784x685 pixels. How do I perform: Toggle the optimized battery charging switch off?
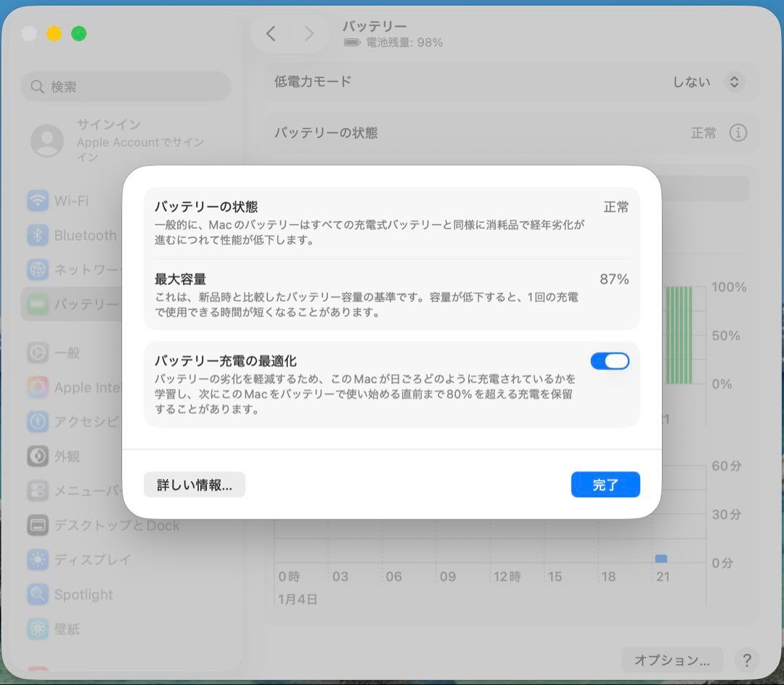pos(610,361)
